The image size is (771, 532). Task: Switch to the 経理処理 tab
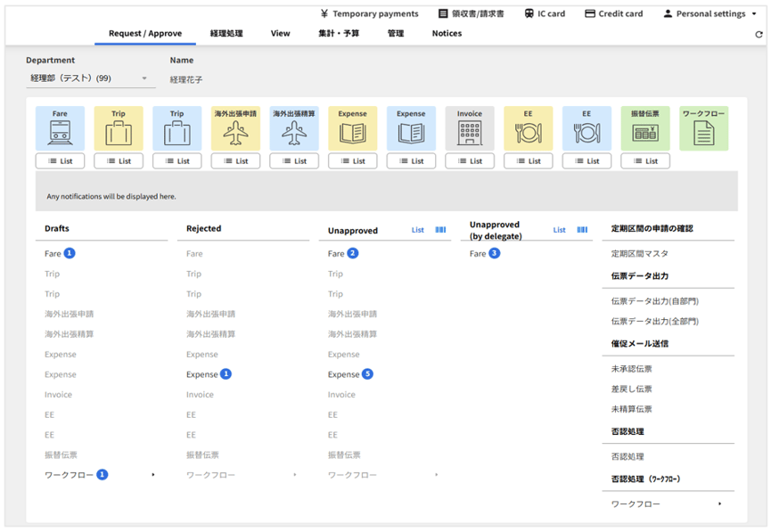click(226, 34)
